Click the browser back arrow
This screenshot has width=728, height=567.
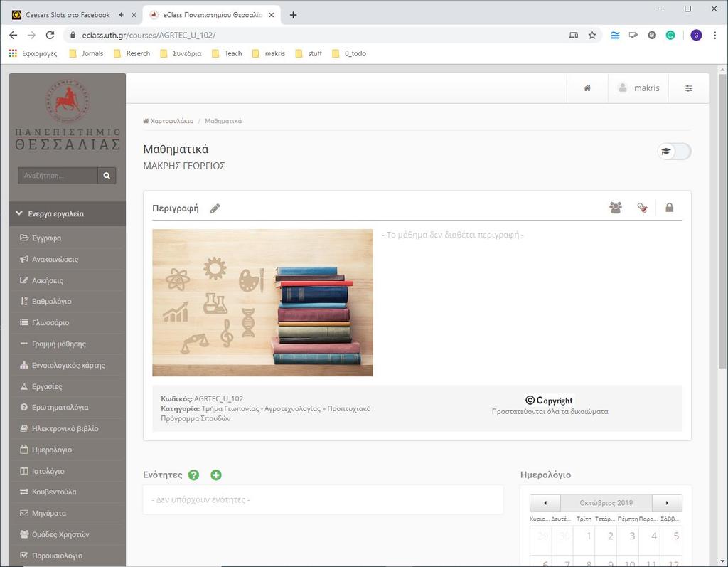[13, 36]
